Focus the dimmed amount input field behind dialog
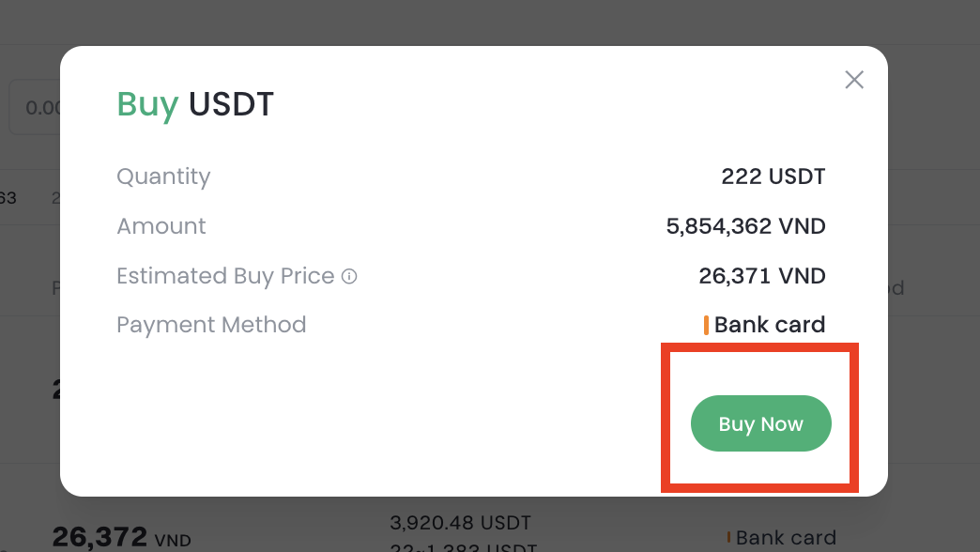Image resolution: width=980 pixels, height=552 pixels. tap(36, 108)
